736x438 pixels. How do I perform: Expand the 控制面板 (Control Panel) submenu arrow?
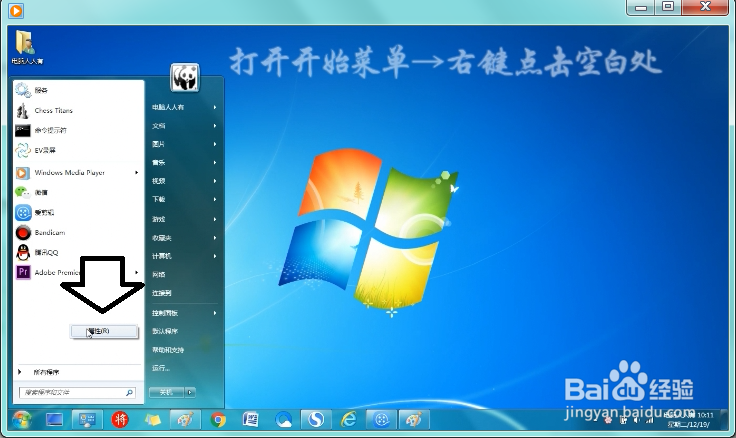(x=215, y=313)
